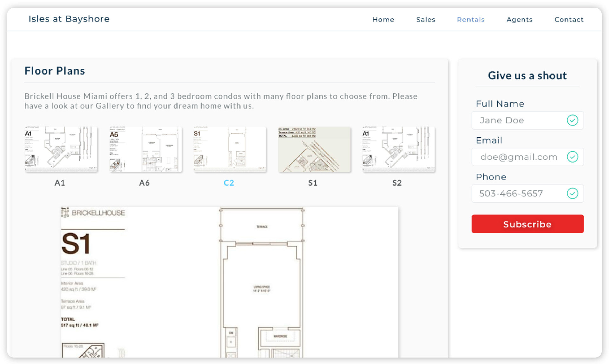
Task: Click the Brickell House logo icon
Action: point(65,212)
